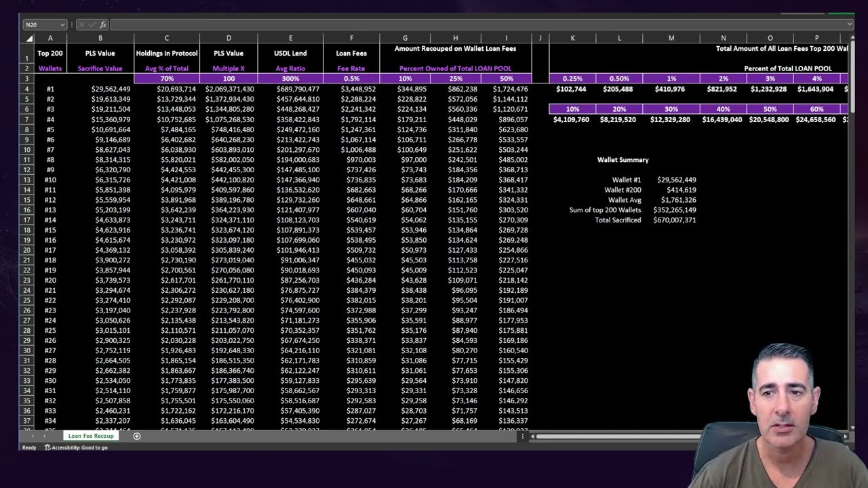Click the $29,562,449 cell in row #1
868x488 pixels.
coord(100,89)
